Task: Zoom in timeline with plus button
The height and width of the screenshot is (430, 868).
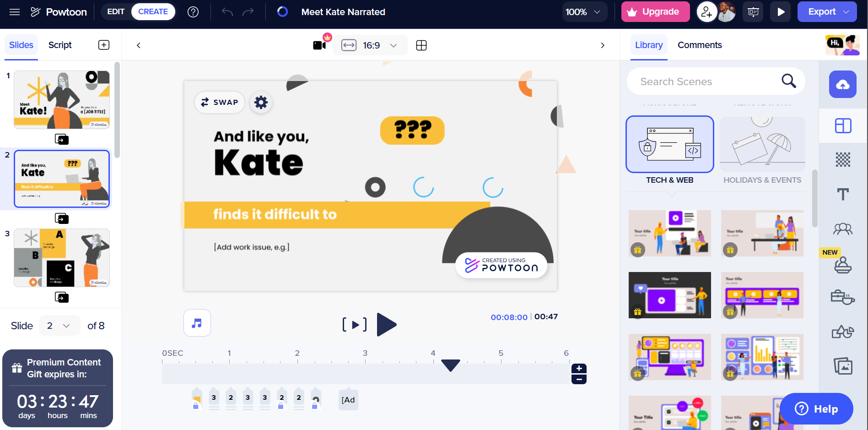Action: [x=579, y=369]
